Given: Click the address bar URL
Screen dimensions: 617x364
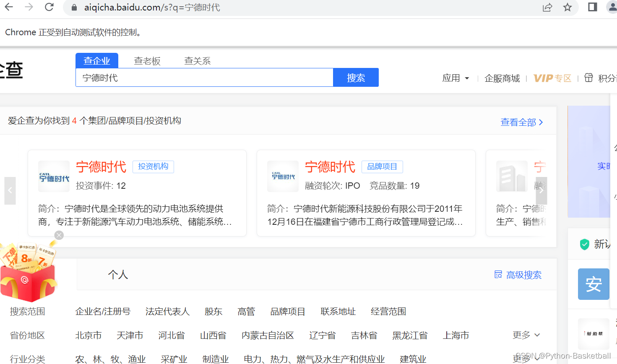Looking at the screenshot, I should pos(152,8).
